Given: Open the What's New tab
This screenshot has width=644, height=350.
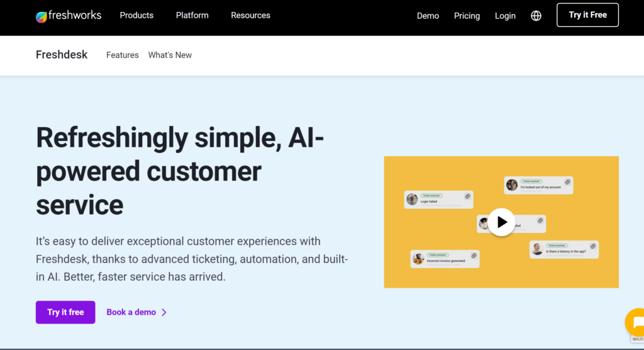Looking at the screenshot, I should coord(170,55).
